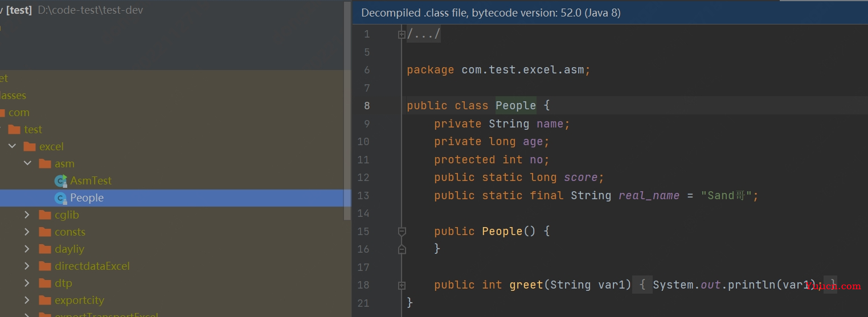Click line number 13 in gutter
The image size is (868, 317).
pos(363,196)
